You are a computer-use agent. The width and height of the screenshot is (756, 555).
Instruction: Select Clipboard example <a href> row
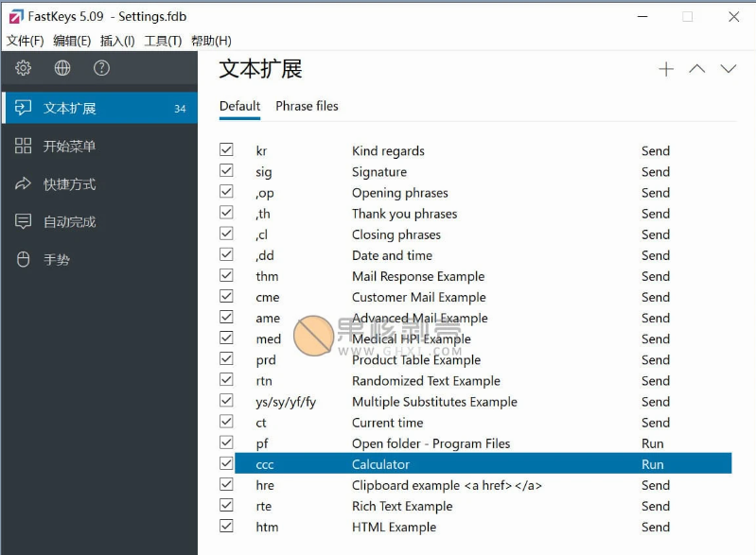(483, 485)
